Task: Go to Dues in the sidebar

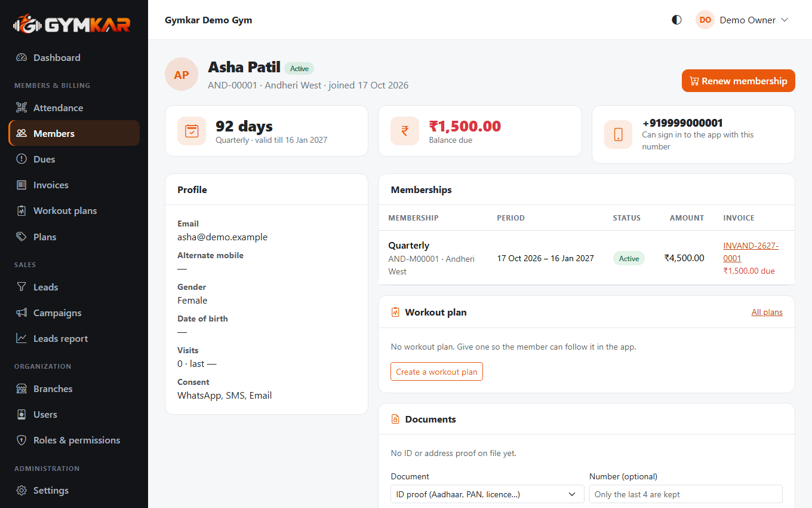Action: coord(74,160)
